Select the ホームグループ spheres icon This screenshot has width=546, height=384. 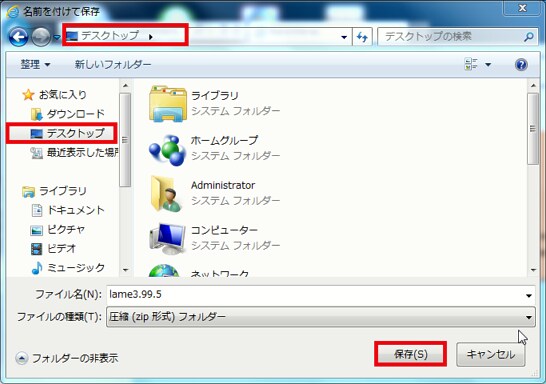pos(167,150)
